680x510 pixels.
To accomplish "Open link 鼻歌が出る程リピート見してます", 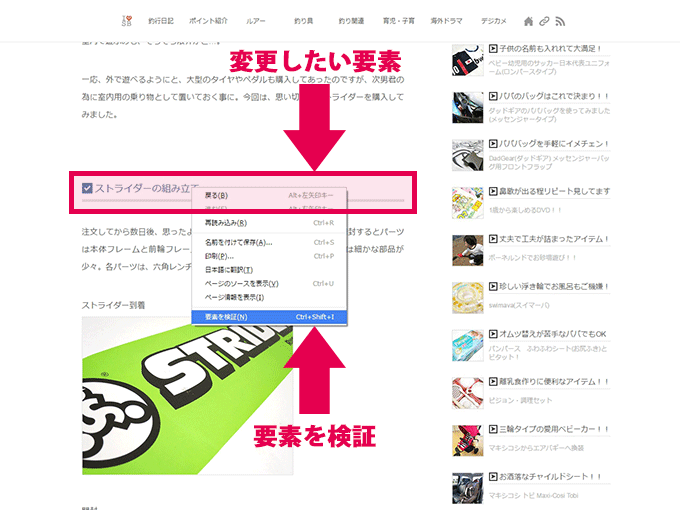I will tap(555, 191).
